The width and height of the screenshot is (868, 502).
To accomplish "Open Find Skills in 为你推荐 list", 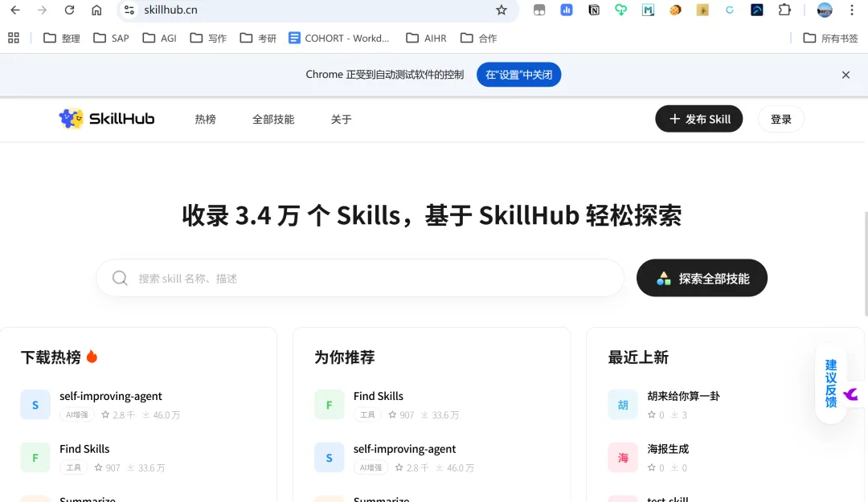I will click(379, 396).
